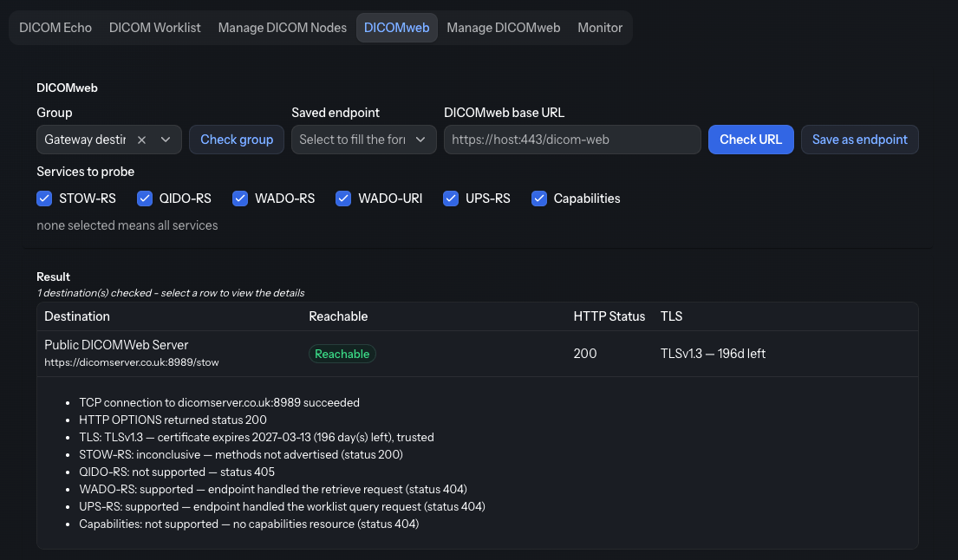Toggle the WADO-RS checkbox

[x=240, y=199]
